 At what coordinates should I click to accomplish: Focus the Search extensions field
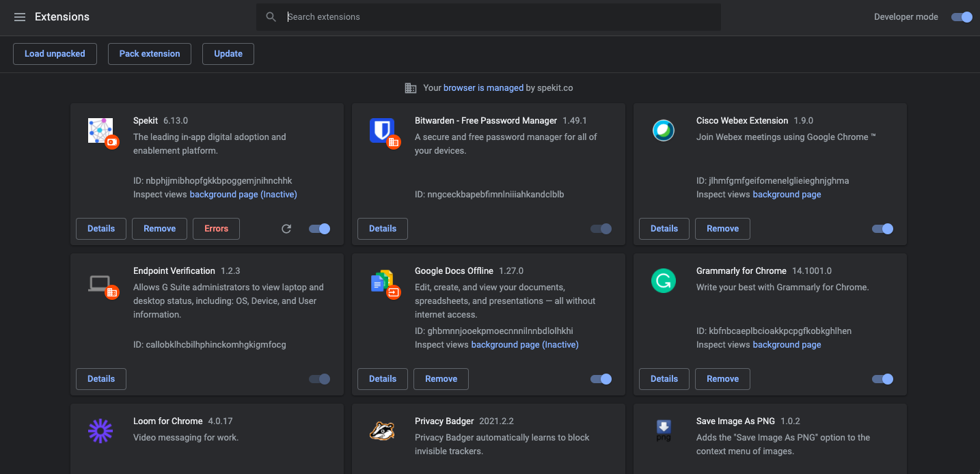489,17
